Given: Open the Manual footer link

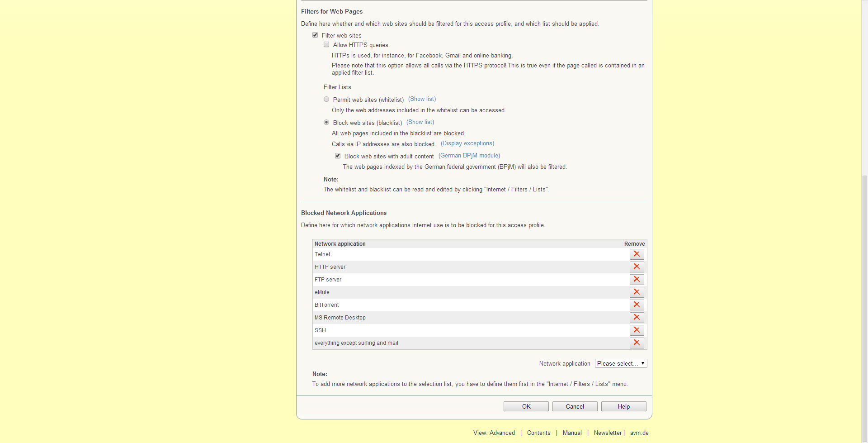Looking at the screenshot, I should (572, 433).
